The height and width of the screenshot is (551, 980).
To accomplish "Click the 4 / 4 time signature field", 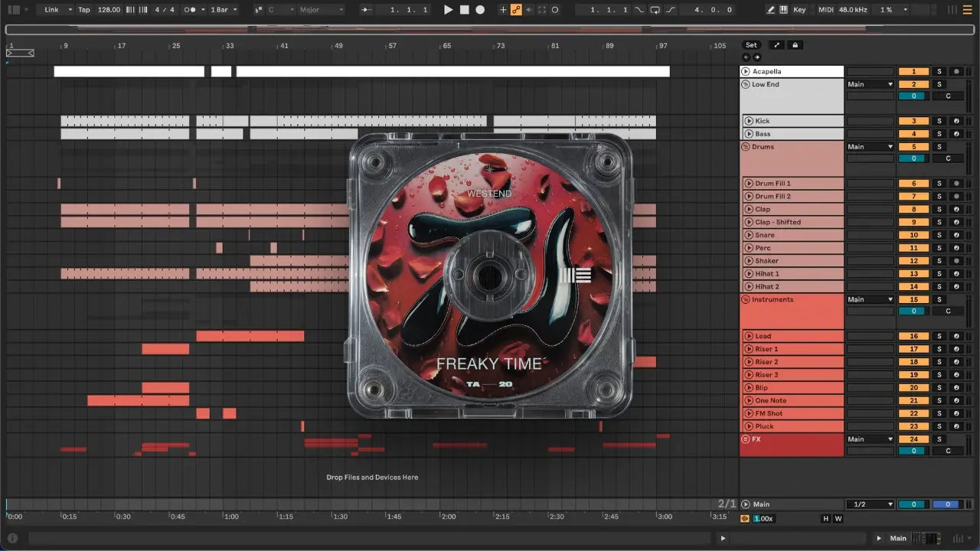I will point(165,10).
